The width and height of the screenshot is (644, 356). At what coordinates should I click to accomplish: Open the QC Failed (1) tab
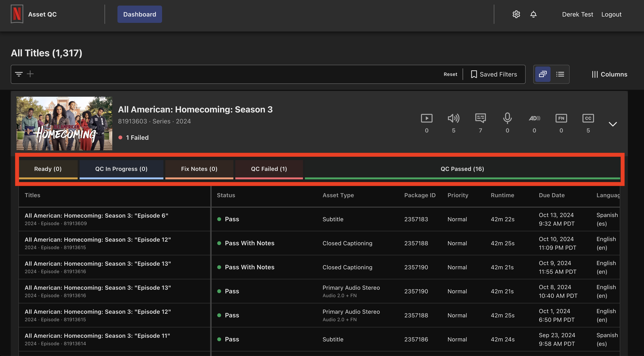(x=269, y=170)
